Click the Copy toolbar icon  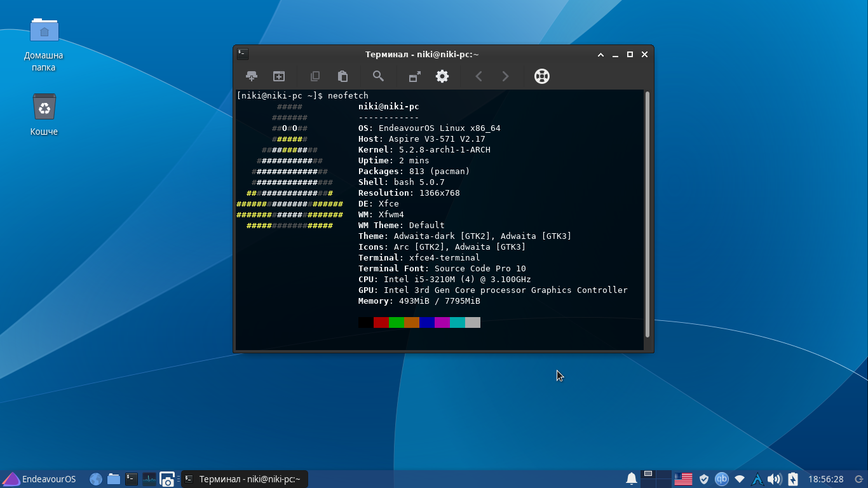tap(315, 76)
